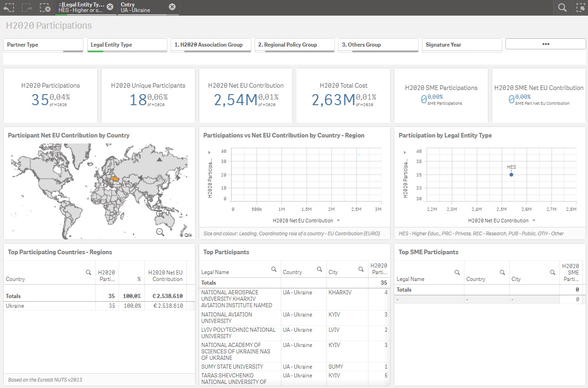Open the selections tool icon
The height and width of the screenshot is (388, 588).
(580, 7)
